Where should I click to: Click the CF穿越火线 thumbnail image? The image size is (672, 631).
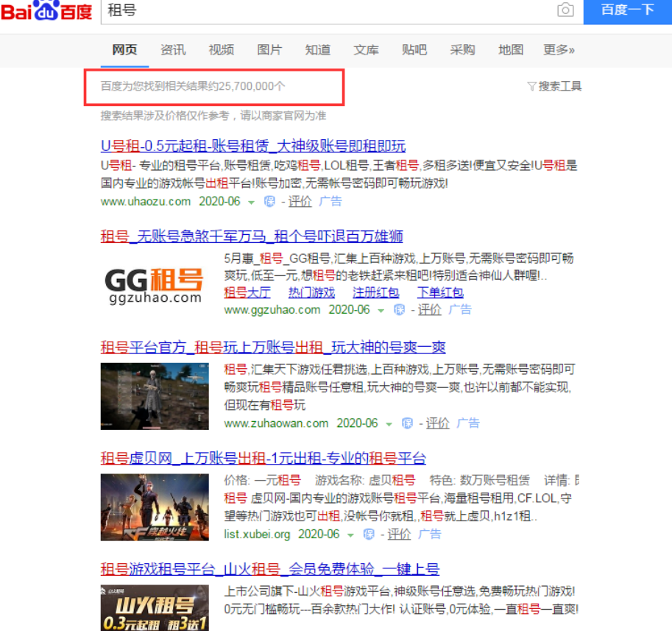point(155,507)
